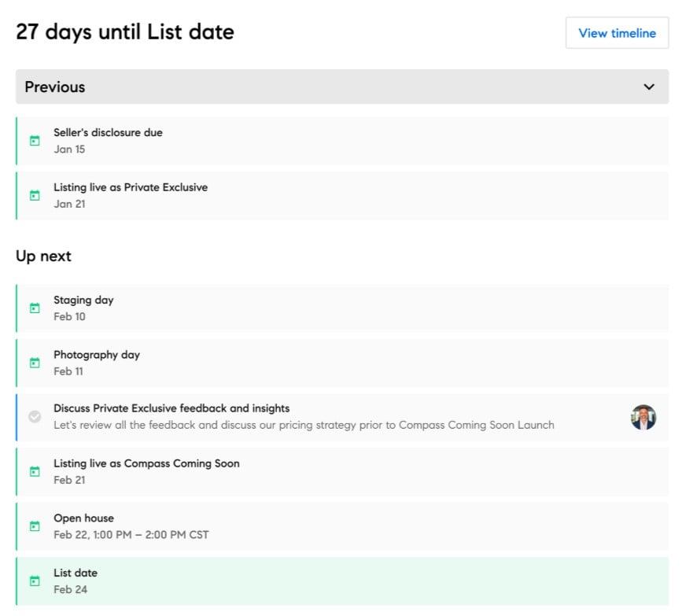
Task: Mark Discuss Private Exclusive feedback task complete
Action: [35, 417]
